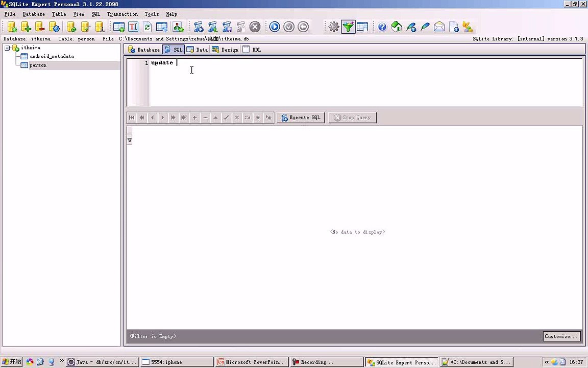
Task: Open Help with the blue question mark icon
Action: (382, 27)
